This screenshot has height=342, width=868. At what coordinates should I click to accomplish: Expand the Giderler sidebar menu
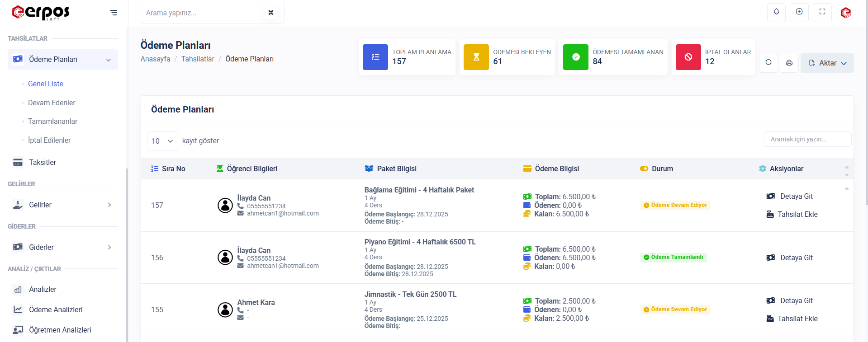click(x=63, y=247)
